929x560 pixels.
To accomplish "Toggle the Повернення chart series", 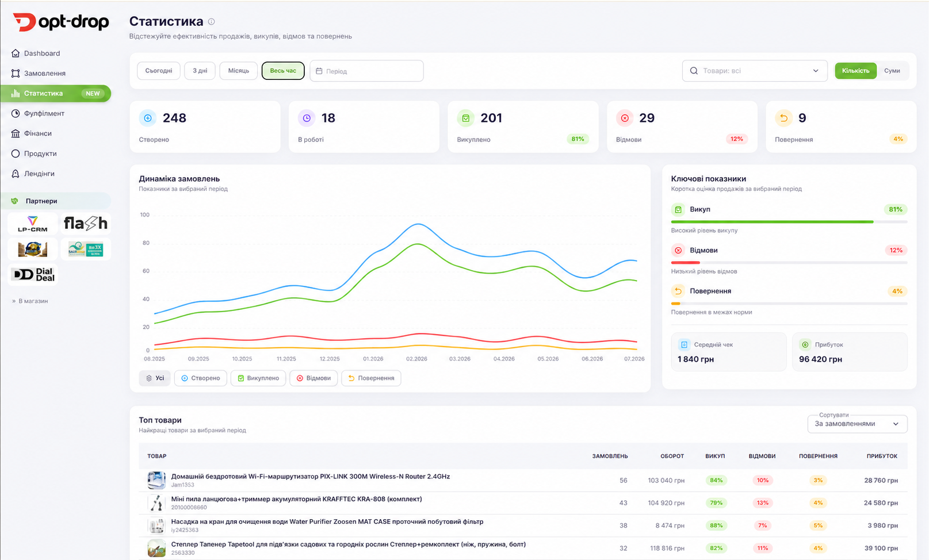I will (371, 378).
